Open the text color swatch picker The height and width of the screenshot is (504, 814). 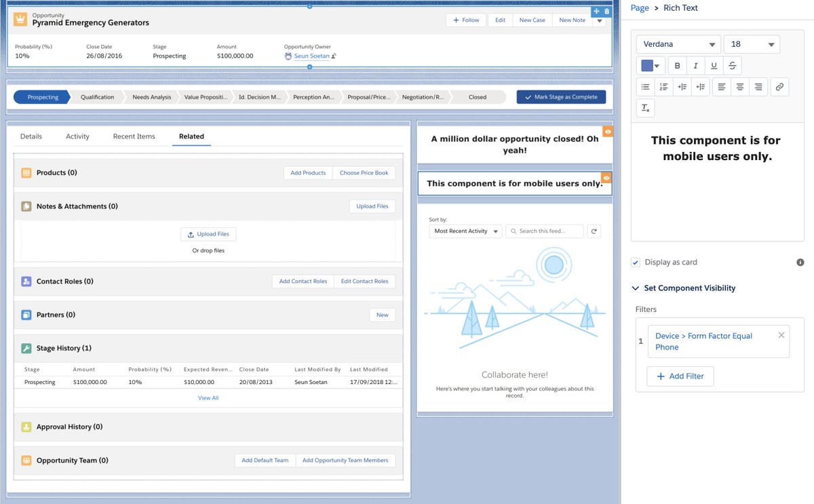tap(648, 64)
